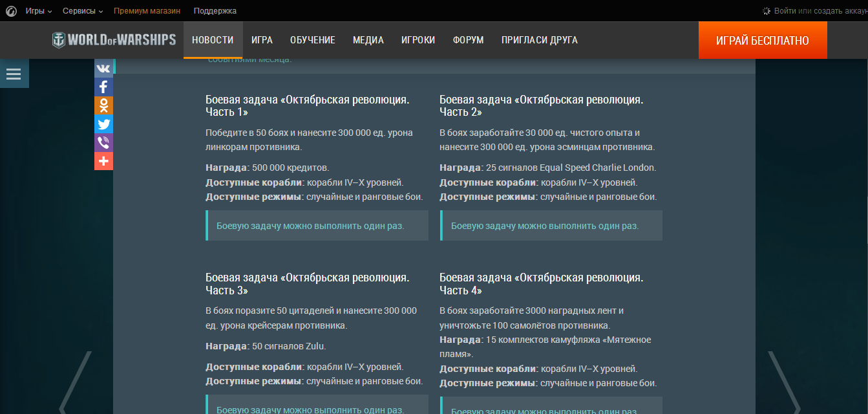Click the Wargaming logo icon
868x414 pixels.
point(12,11)
